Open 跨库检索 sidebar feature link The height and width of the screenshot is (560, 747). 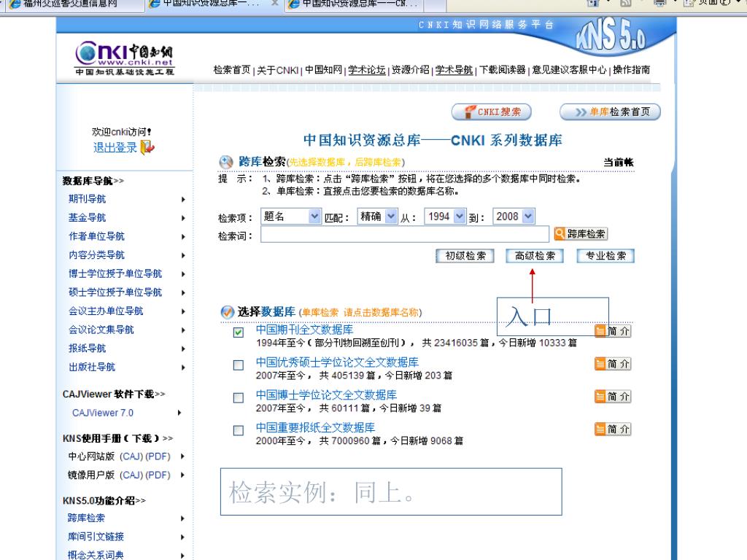86,518
